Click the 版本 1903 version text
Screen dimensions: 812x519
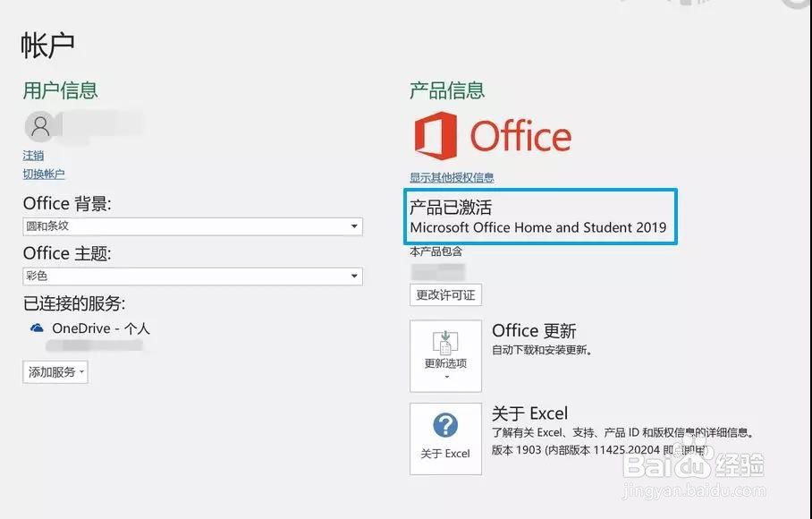(x=600, y=450)
